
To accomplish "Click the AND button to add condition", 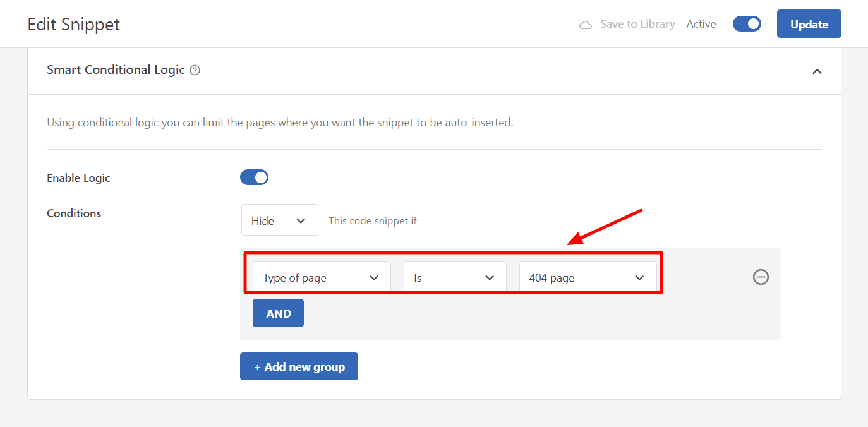I will pos(278,313).
